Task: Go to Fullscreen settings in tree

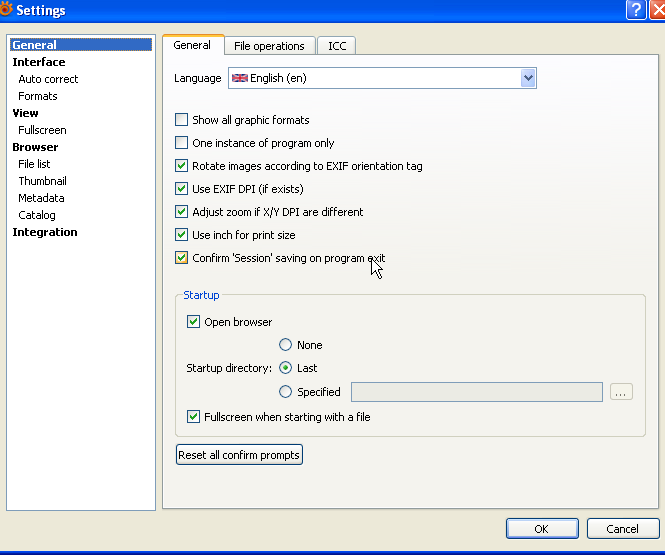Action: (x=42, y=130)
